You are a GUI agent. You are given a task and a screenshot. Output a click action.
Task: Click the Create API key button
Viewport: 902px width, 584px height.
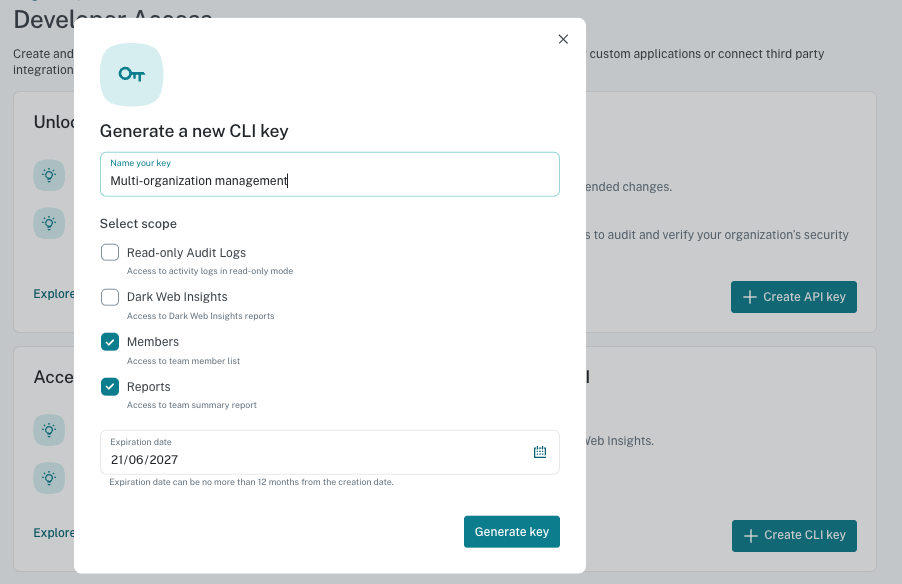point(794,297)
